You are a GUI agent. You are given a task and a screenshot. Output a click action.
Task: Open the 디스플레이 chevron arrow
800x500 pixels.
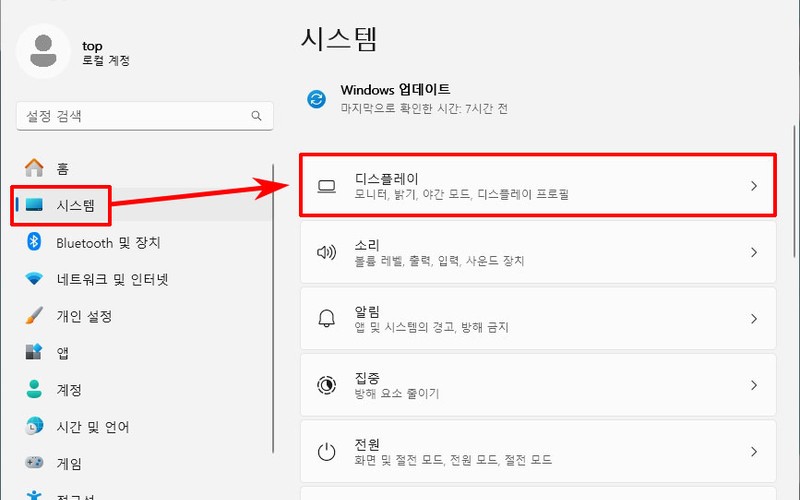(754, 186)
